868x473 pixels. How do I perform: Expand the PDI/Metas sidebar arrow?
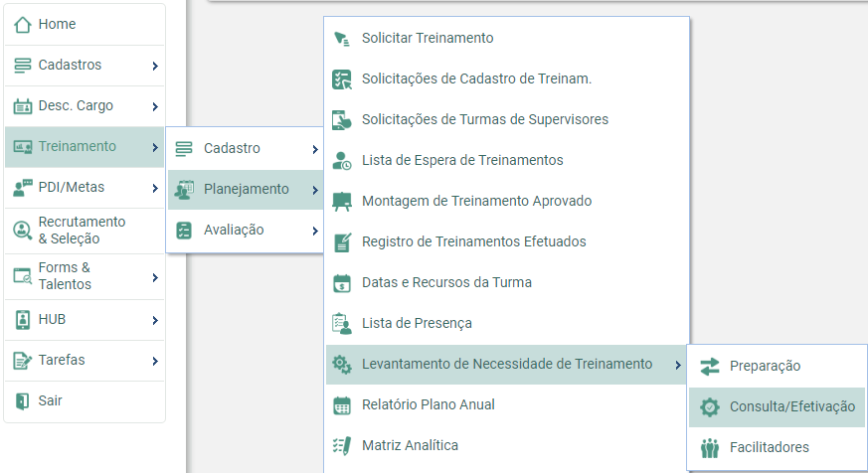click(155, 188)
